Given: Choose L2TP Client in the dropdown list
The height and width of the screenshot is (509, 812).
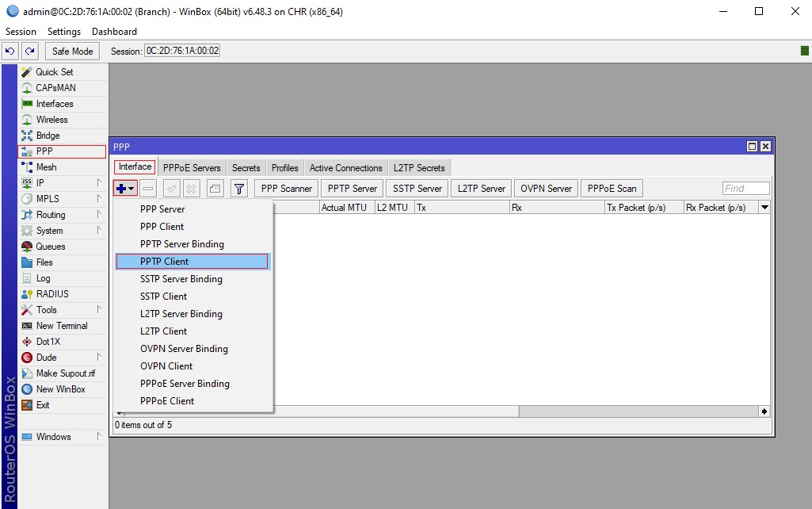Looking at the screenshot, I should [164, 331].
